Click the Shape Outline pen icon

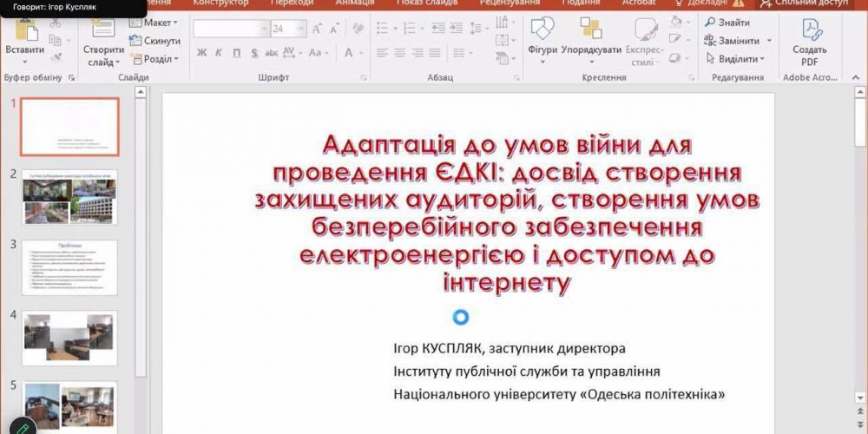pyautogui.click(x=674, y=39)
